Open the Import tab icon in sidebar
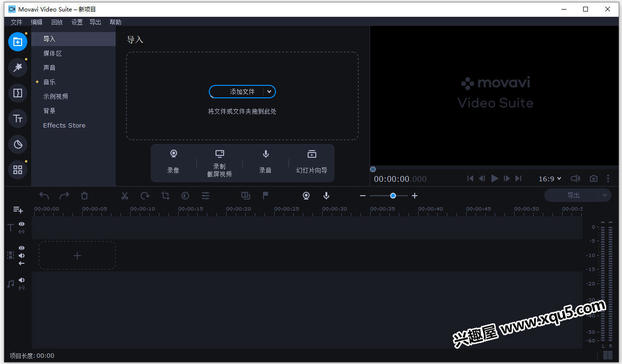 pyautogui.click(x=18, y=42)
